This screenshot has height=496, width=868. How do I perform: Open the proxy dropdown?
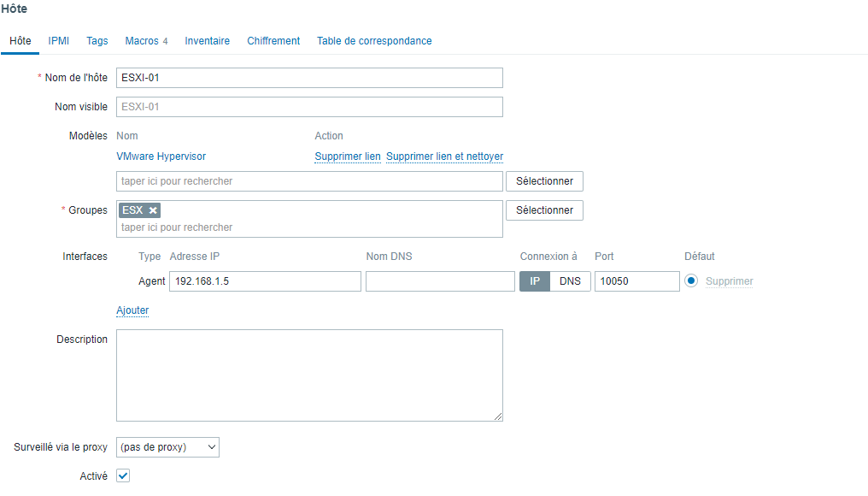167,446
